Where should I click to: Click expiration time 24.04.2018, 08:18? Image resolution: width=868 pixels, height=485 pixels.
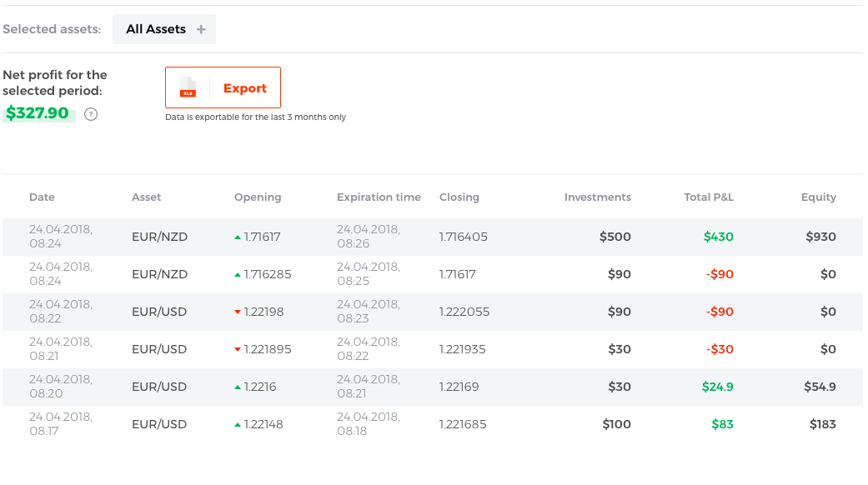[368, 423]
